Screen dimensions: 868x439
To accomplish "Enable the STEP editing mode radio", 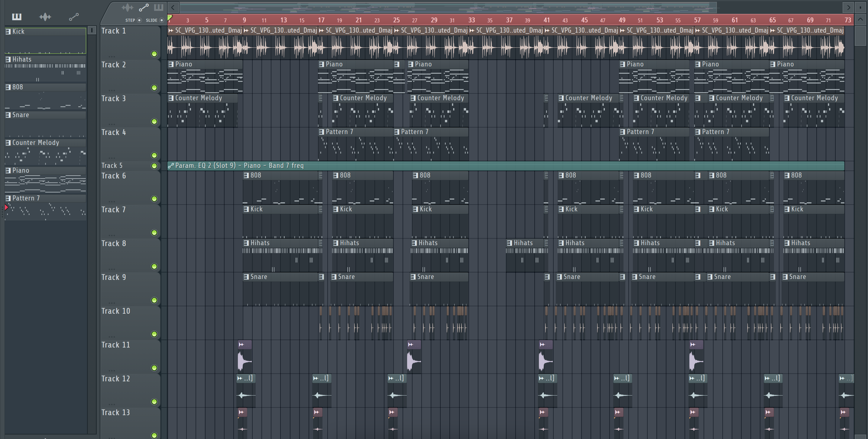I will [x=139, y=20].
